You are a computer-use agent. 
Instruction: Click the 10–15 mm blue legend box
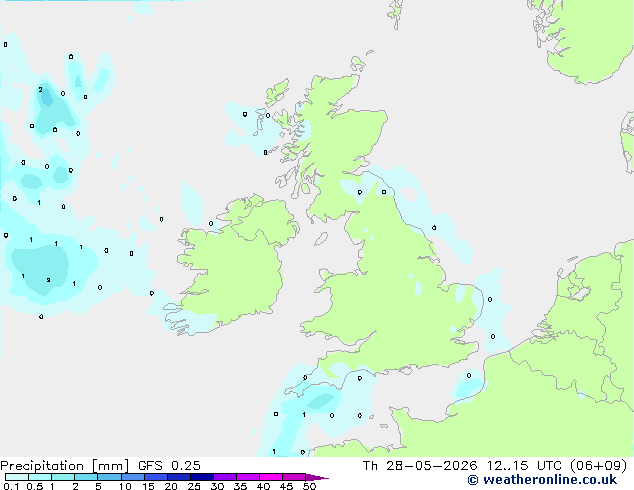[133, 477]
